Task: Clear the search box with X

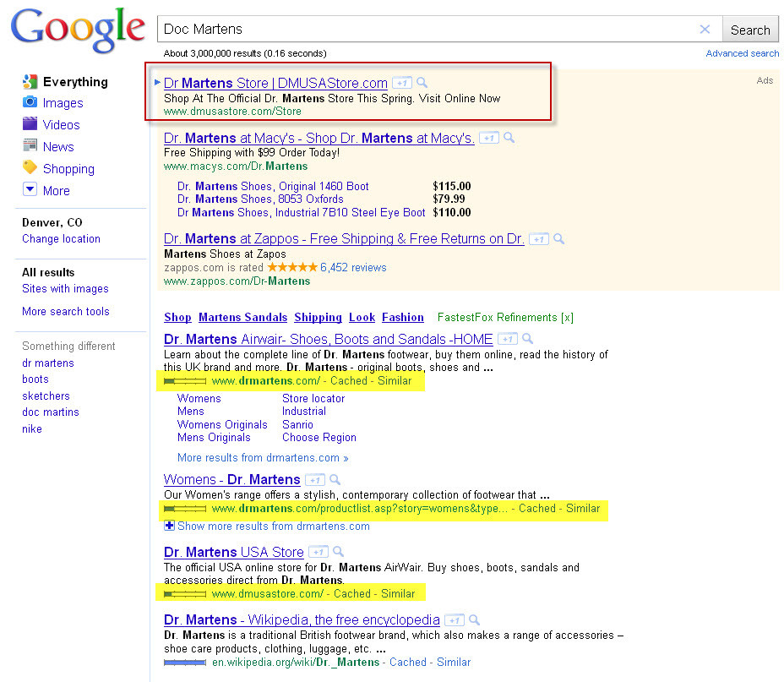Action: coord(705,30)
